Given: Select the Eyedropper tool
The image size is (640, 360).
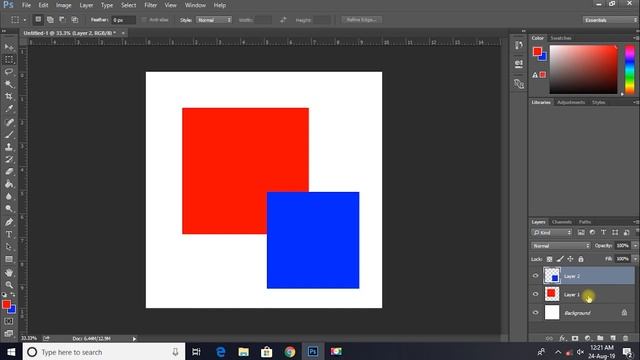Looking at the screenshot, I should pyautogui.click(x=9, y=109).
